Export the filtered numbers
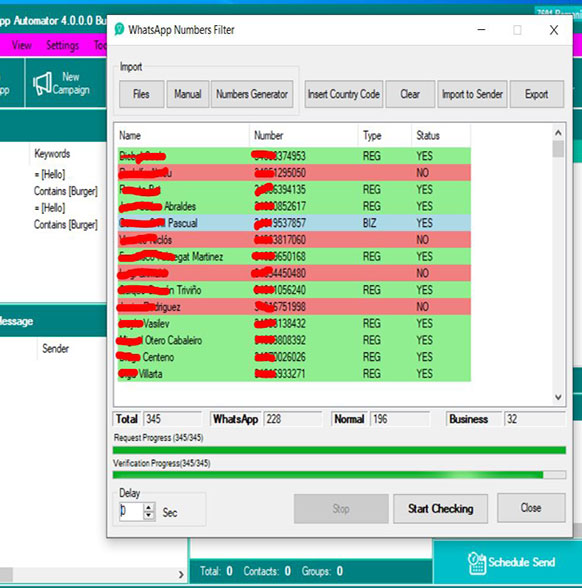Viewport: 582px width, 588px height. coord(536,94)
